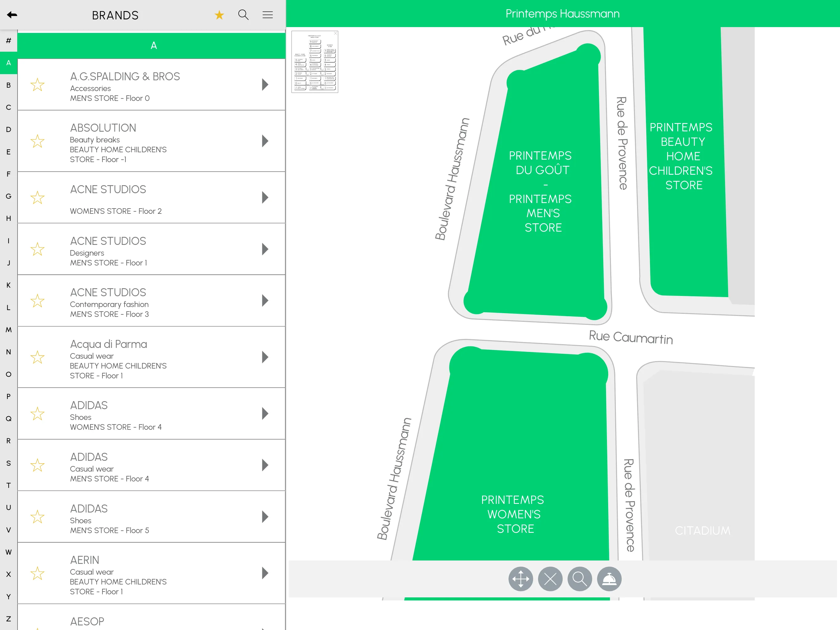Expand ADIDAS Shoes Women's Store arrow
The width and height of the screenshot is (840, 630).
click(265, 413)
